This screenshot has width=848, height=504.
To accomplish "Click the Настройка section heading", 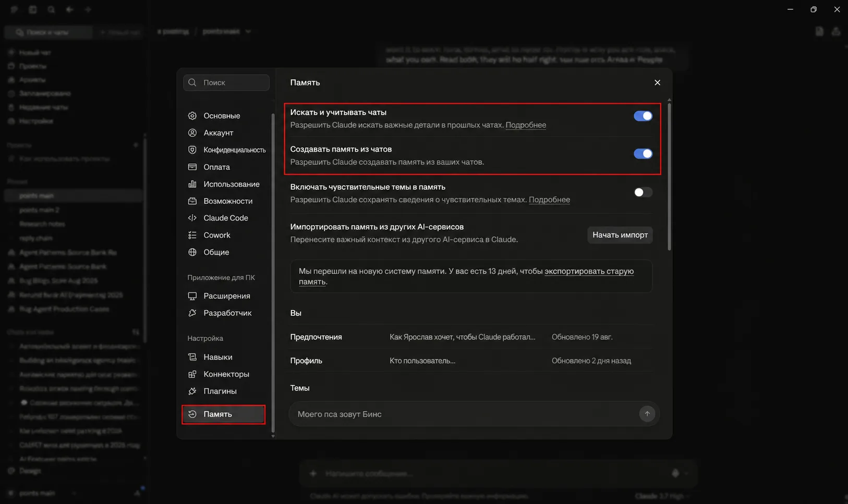I will [x=205, y=338].
